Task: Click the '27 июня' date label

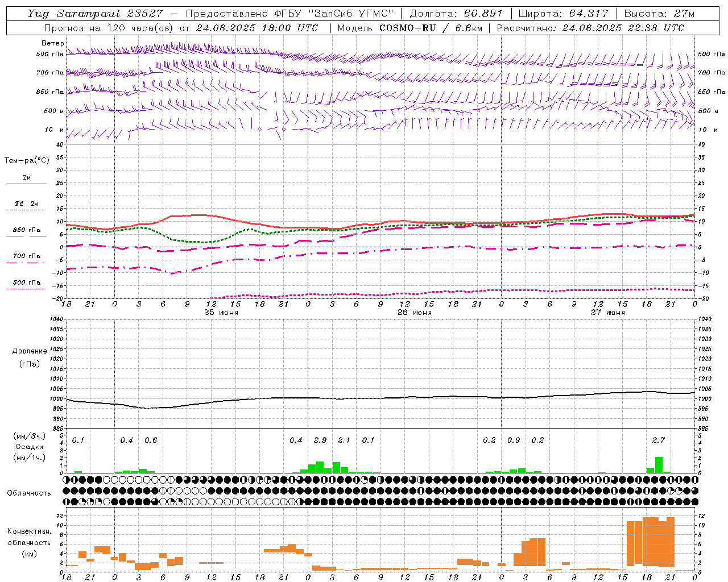Action: tap(608, 313)
